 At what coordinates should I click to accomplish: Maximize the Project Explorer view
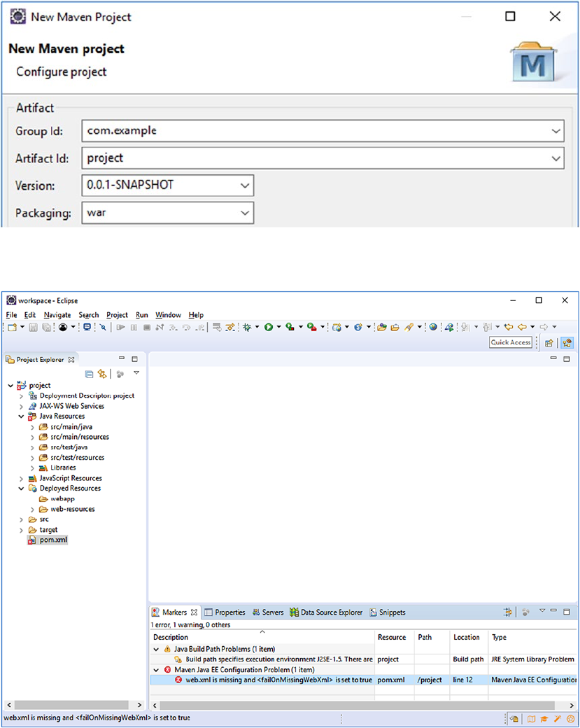click(x=134, y=359)
